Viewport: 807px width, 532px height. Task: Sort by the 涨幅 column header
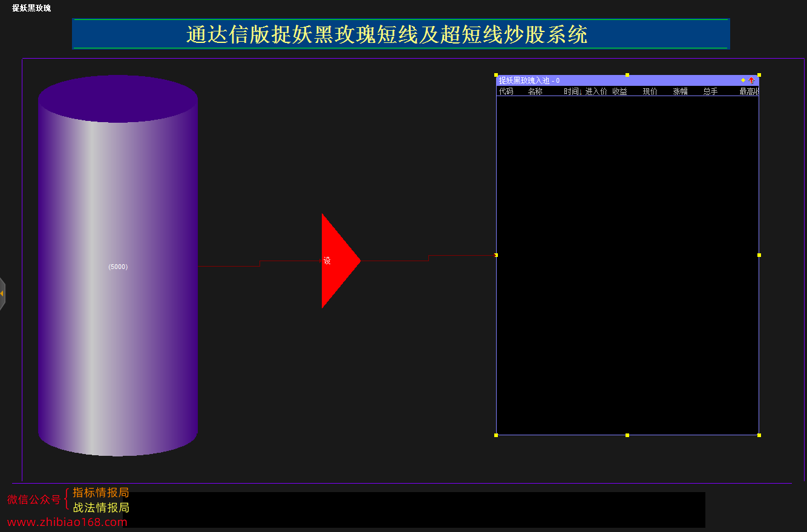point(680,91)
